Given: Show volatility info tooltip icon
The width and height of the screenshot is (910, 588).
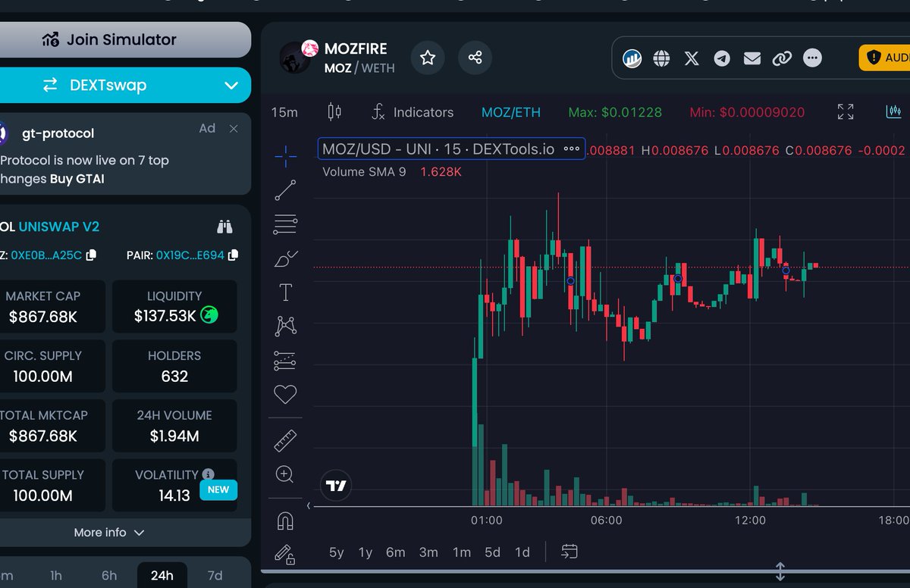Looking at the screenshot, I should pos(208,474).
